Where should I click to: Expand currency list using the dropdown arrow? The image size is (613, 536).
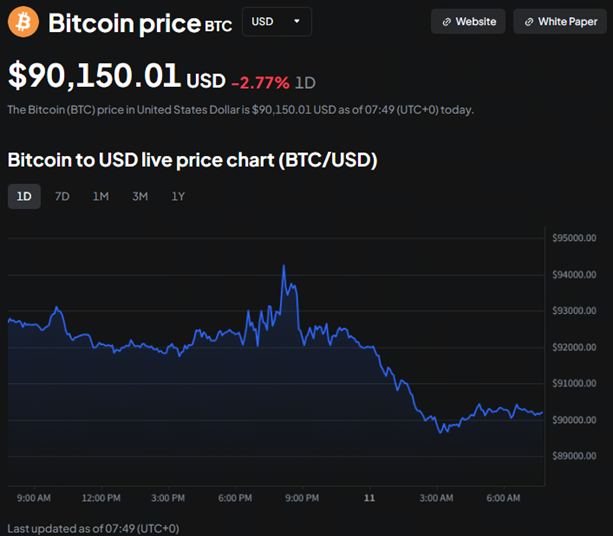point(297,21)
